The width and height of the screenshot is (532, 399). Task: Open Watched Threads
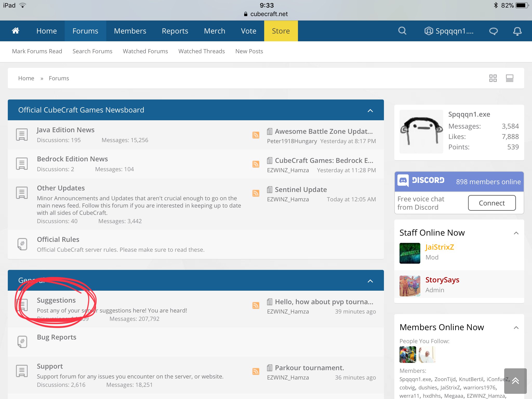coord(202,51)
